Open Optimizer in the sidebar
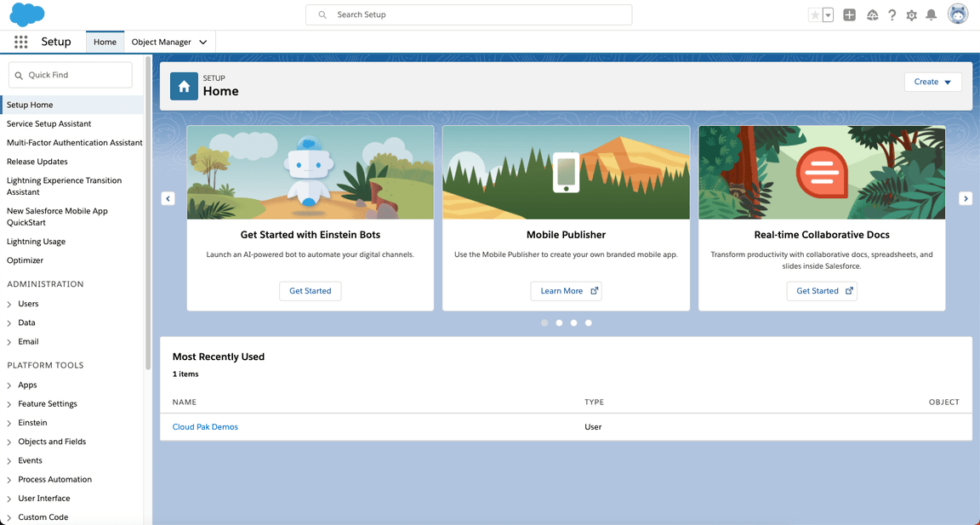Image resolution: width=980 pixels, height=525 pixels. (x=25, y=260)
